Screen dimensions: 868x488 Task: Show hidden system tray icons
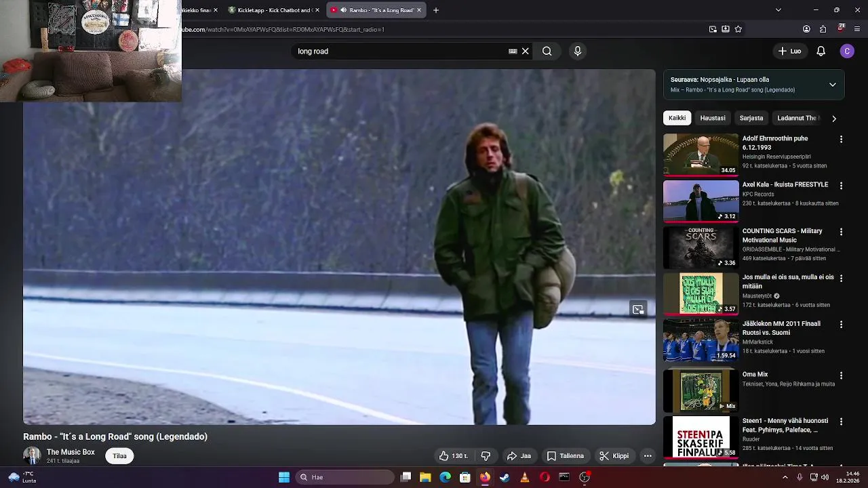(x=785, y=477)
